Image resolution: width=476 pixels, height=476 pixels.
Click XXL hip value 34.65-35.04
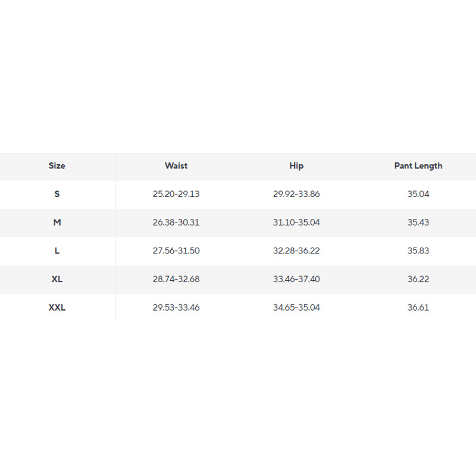(296, 308)
